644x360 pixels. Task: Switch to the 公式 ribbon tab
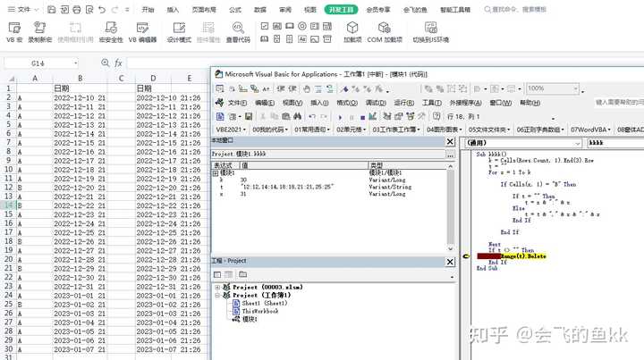(235, 10)
